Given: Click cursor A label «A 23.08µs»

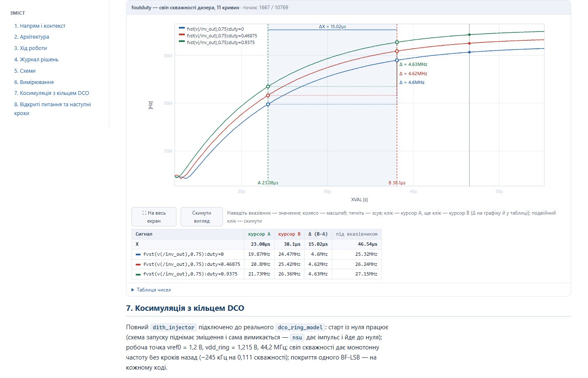Looking at the screenshot, I should tap(268, 183).
